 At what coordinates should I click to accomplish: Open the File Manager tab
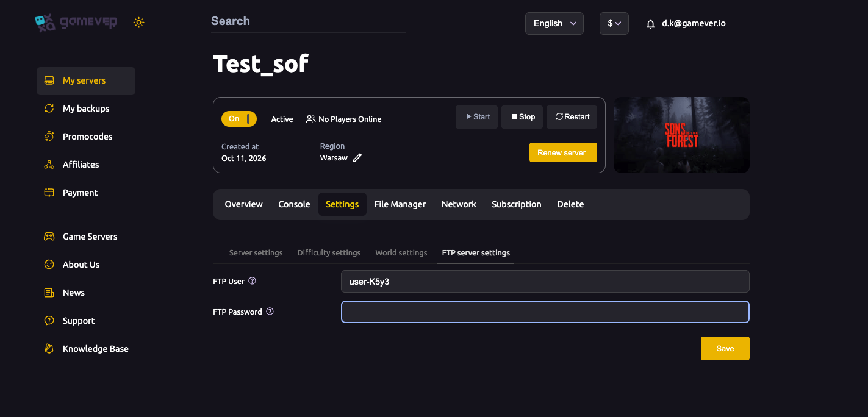click(400, 204)
